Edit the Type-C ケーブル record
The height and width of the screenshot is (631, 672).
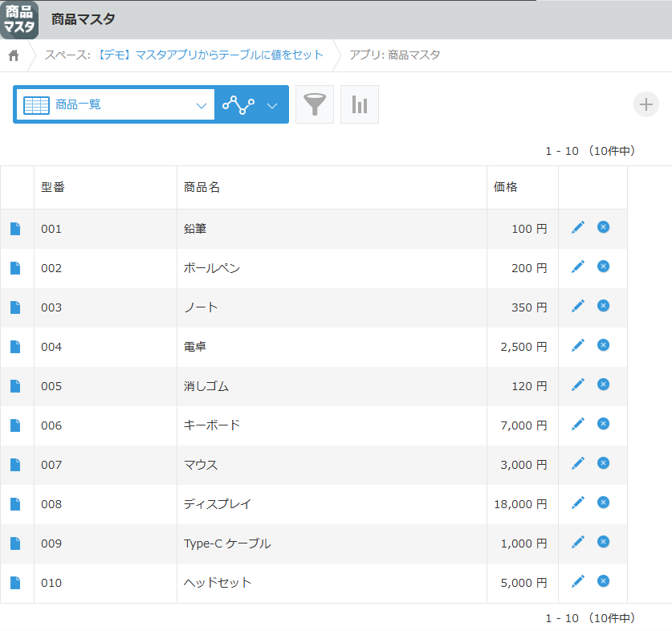pyautogui.click(x=578, y=543)
